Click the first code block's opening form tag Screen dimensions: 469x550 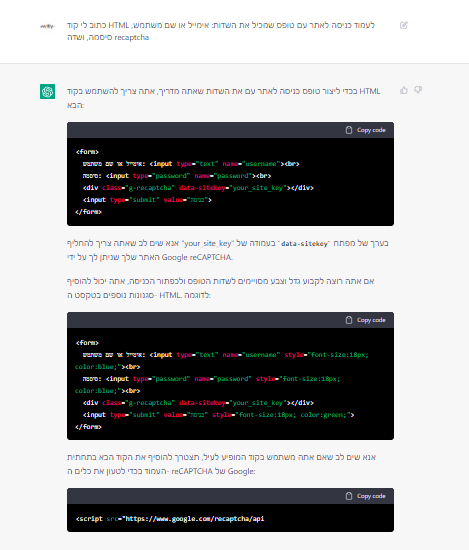87,152
